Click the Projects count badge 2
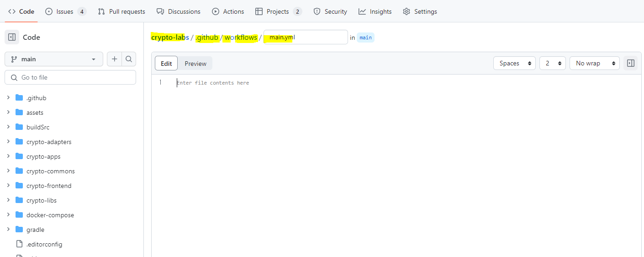644x257 pixels. pos(297,11)
